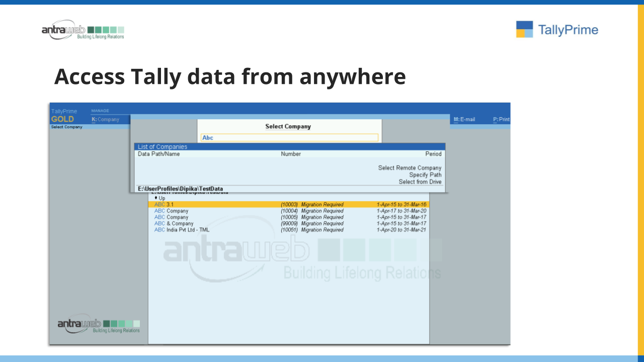Click the Number column header
This screenshot has height=362, width=644.
[x=291, y=154]
